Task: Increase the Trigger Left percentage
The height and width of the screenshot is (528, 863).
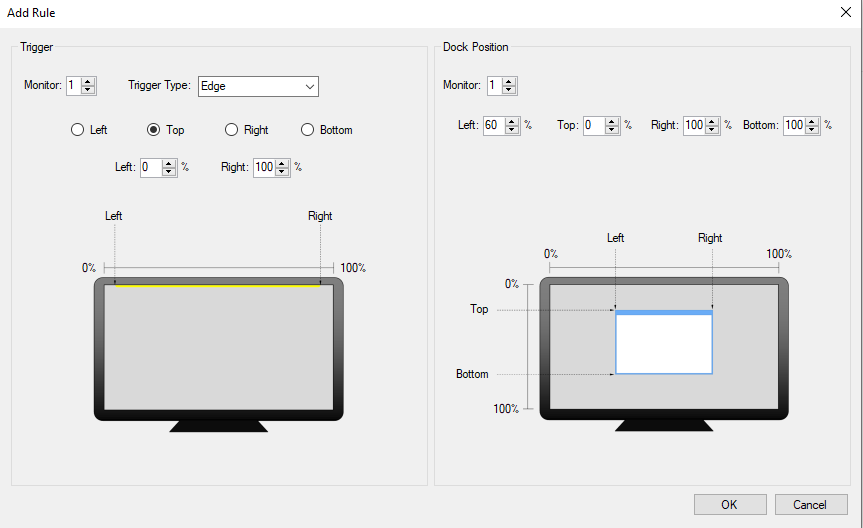Action: point(169,164)
